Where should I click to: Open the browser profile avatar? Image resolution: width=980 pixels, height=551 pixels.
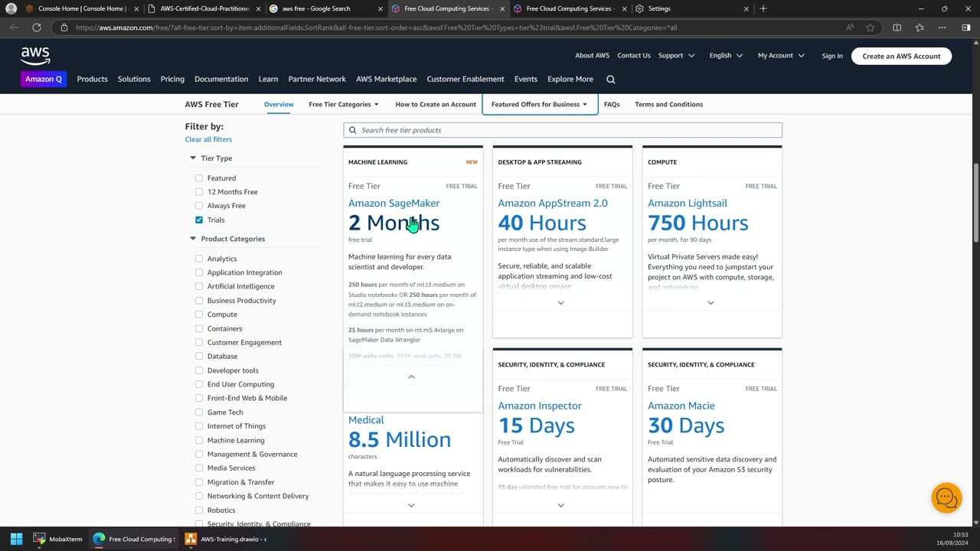coord(11,8)
